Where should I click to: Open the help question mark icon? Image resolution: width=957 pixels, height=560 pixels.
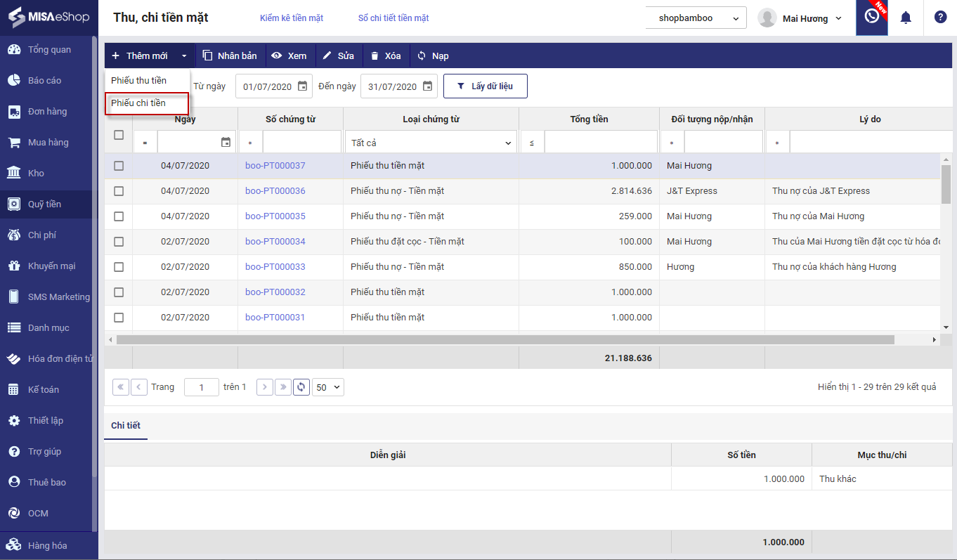coord(940,18)
